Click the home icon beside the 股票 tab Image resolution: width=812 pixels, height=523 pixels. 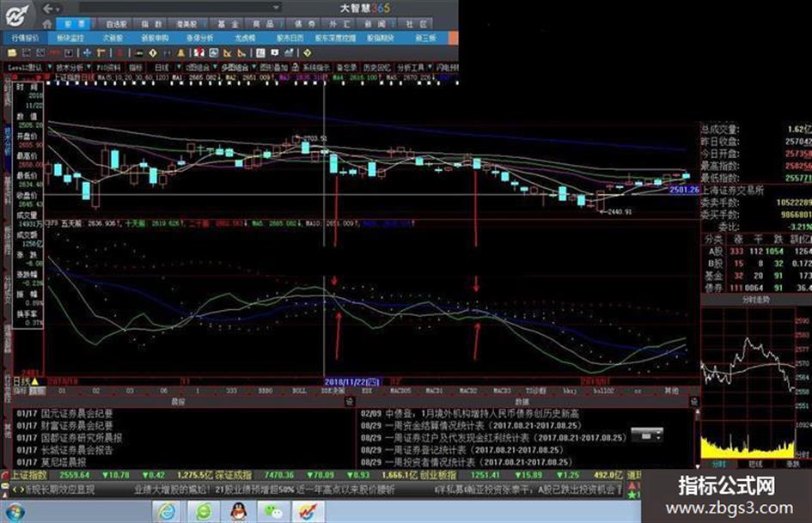pyautogui.click(x=47, y=24)
